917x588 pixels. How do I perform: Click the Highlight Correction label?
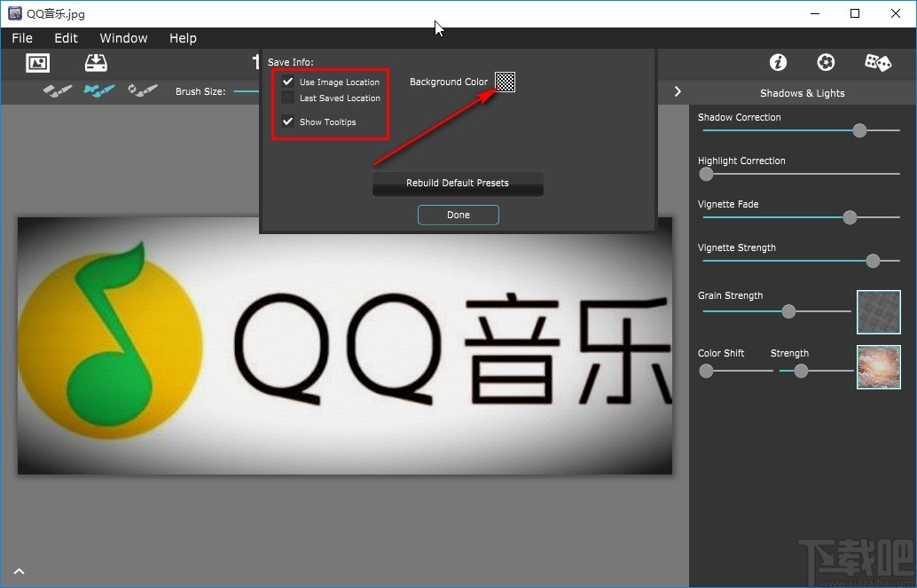pyautogui.click(x=741, y=161)
